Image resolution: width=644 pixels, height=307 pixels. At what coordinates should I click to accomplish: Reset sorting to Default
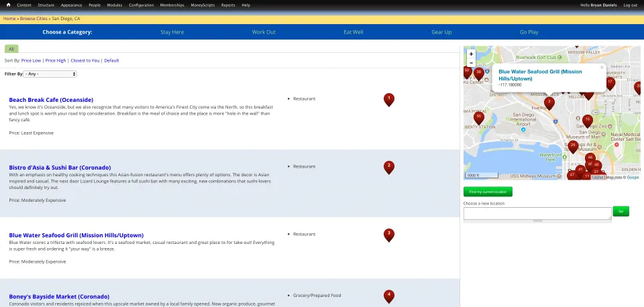click(x=112, y=60)
